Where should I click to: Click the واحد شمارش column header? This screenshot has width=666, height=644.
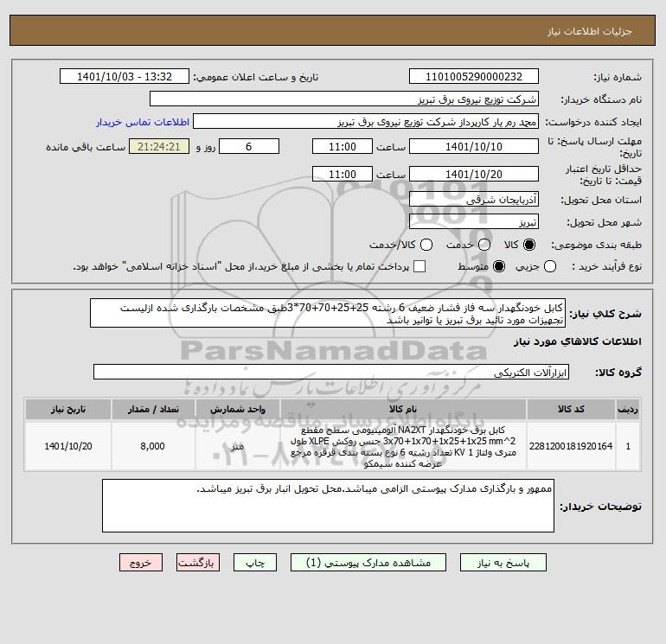(x=238, y=409)
